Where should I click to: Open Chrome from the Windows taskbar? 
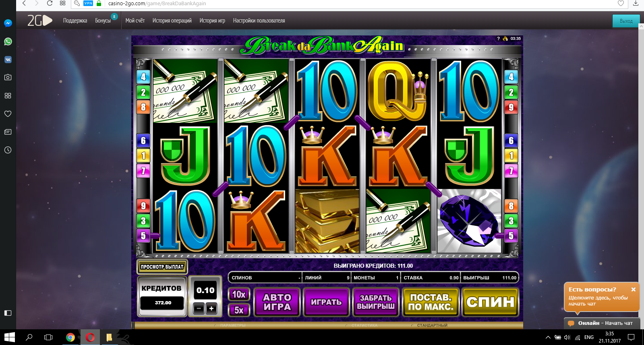(70, 337)
